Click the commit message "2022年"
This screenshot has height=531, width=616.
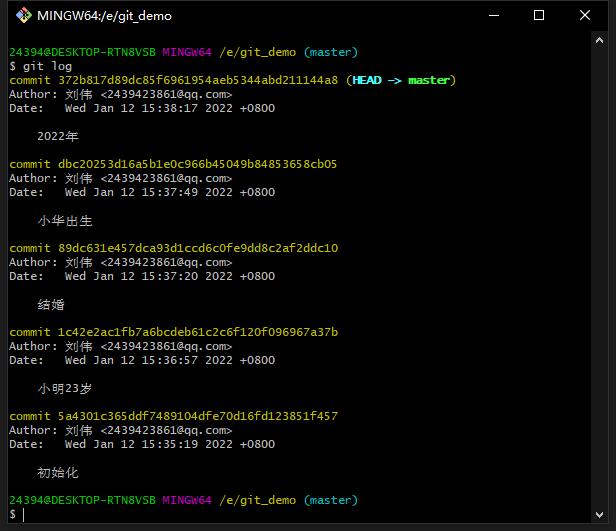[58, 136]
